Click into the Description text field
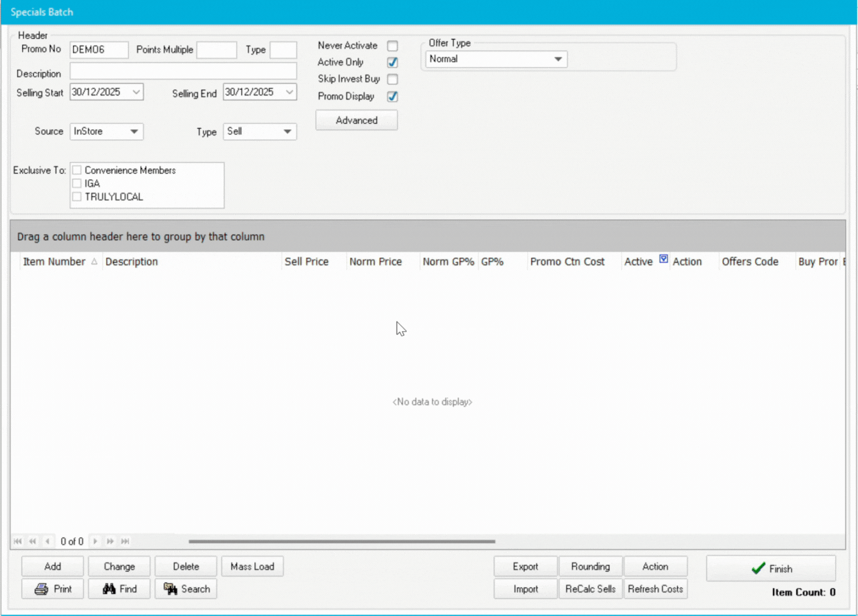Screen dimensions: 858x616 (183, 72)
